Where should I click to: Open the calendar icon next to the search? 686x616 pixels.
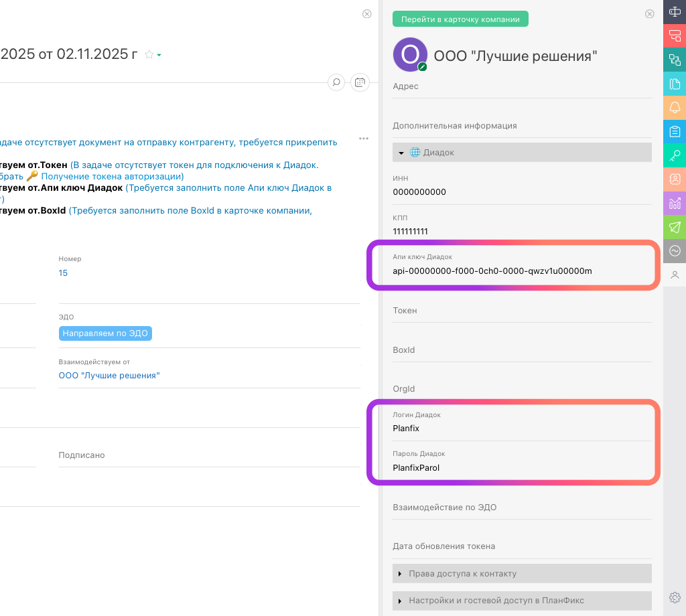tap(360, 82)
